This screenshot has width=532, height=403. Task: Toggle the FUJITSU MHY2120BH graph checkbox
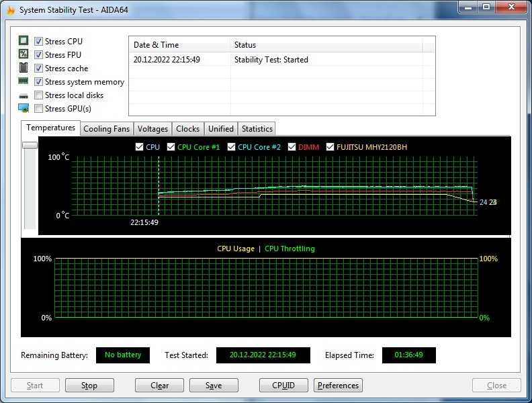click(x=330, y=147)
